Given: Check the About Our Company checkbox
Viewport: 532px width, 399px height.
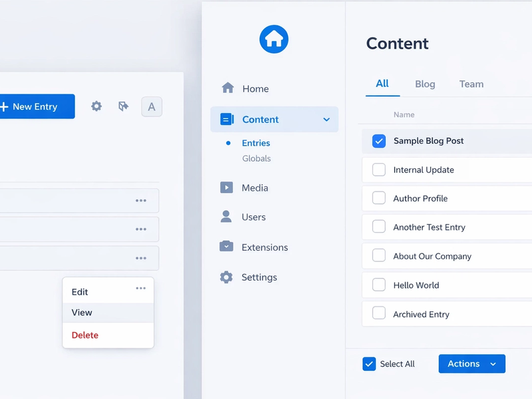Looking at the screenshot, I should point(378,255).
